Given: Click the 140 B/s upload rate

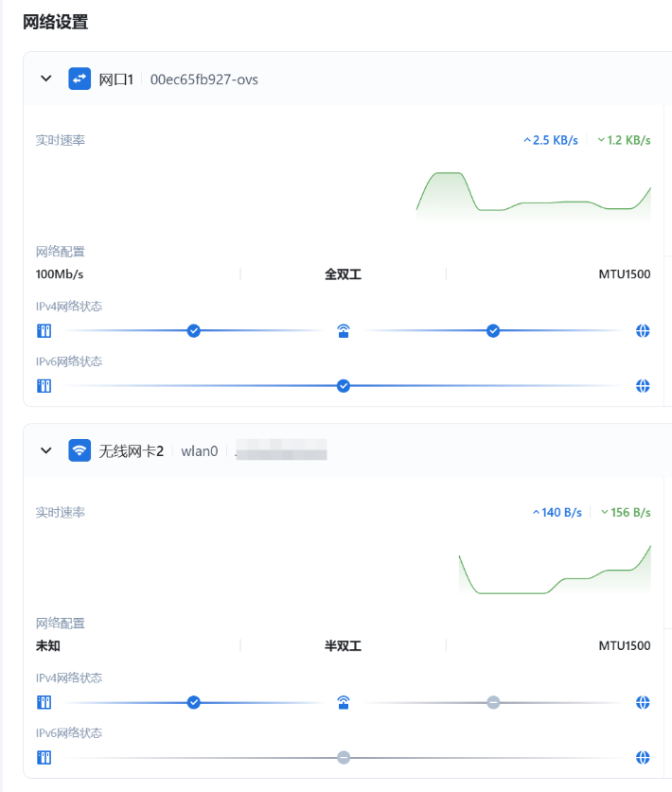Looking at the screenshot, I should click(557, 512).
